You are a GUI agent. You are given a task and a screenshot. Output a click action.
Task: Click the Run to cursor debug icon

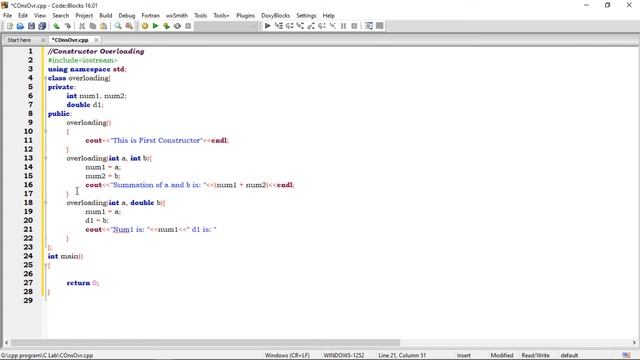click(279, 26)
